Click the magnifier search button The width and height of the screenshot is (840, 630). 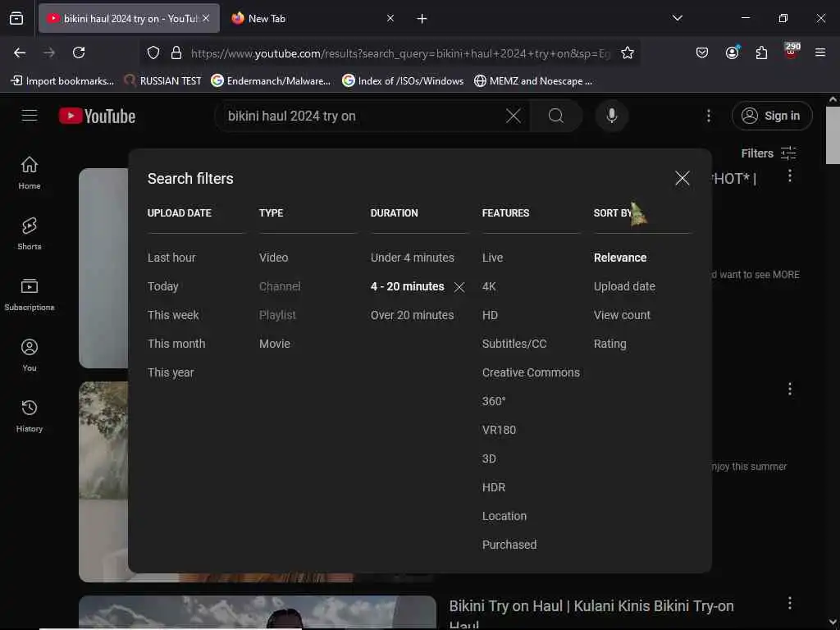tap(556, 116)
